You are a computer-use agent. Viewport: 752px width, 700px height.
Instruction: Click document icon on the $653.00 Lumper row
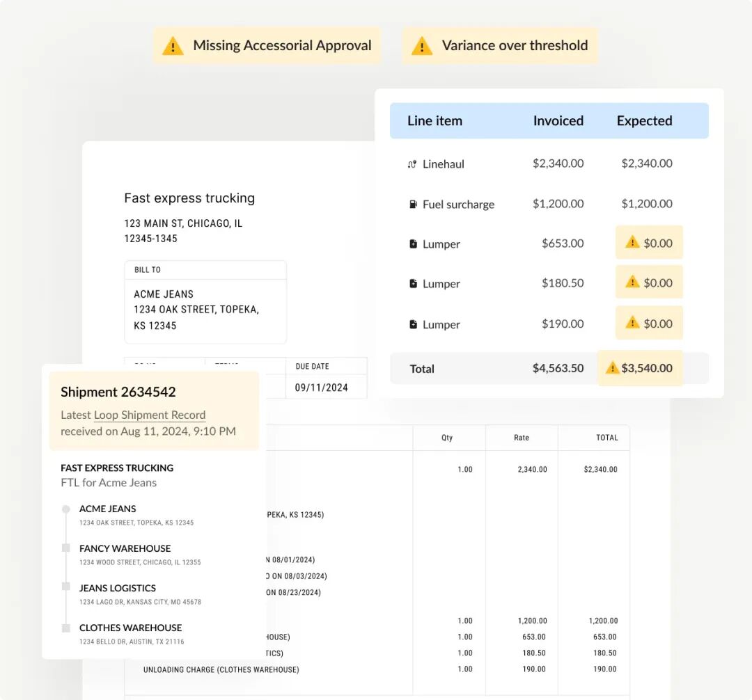(x=413, y=244)
